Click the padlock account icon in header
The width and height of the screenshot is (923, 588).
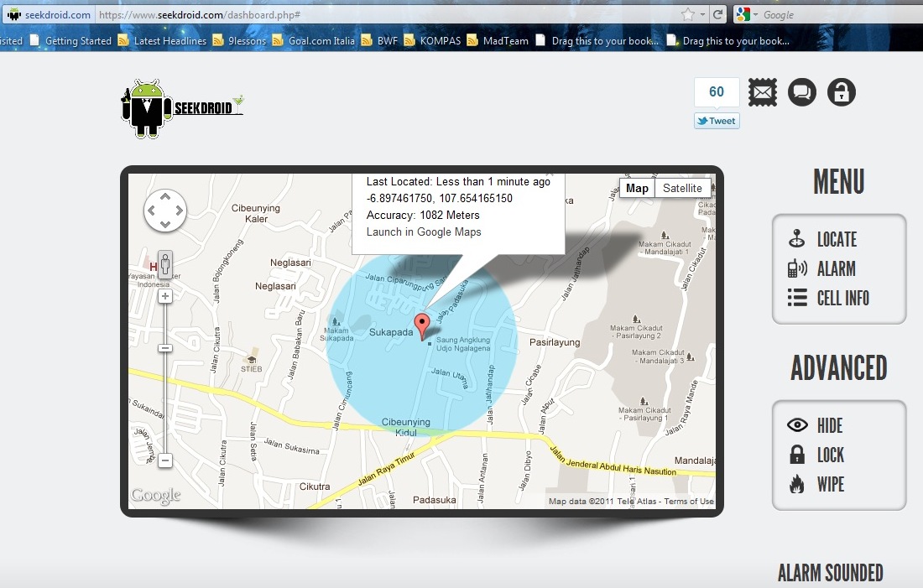842,92
